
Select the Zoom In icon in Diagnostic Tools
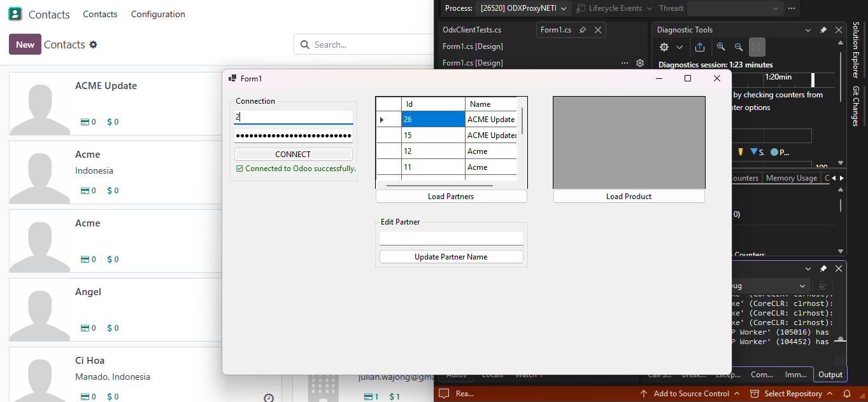point(720,46)
